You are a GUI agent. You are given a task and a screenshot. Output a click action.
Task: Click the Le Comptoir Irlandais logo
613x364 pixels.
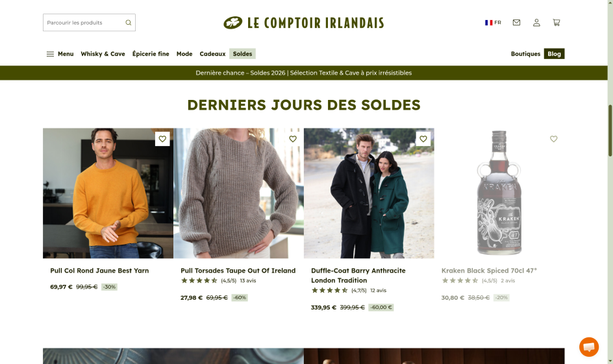[304, 23]
